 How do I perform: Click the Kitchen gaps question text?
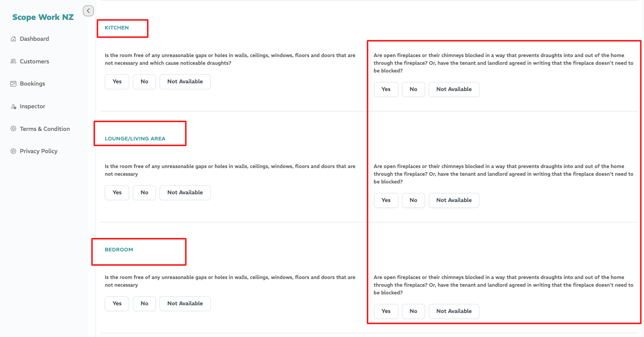tap(230, 59)
